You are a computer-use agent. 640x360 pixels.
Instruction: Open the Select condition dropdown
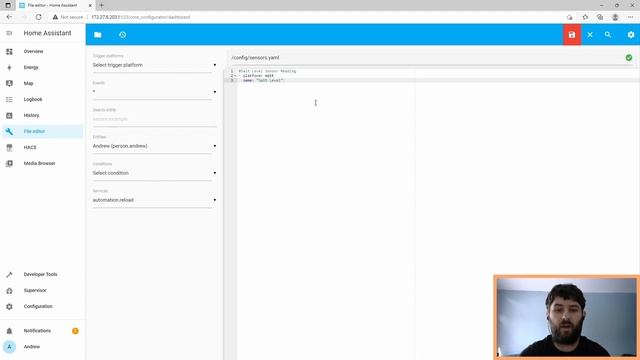(154, 173)
